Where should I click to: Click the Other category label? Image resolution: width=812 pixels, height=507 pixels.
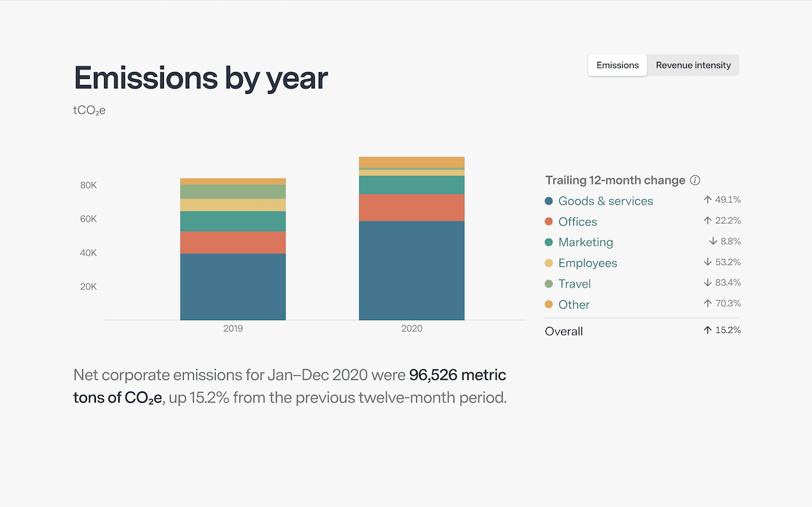click(x=574, y=304)
